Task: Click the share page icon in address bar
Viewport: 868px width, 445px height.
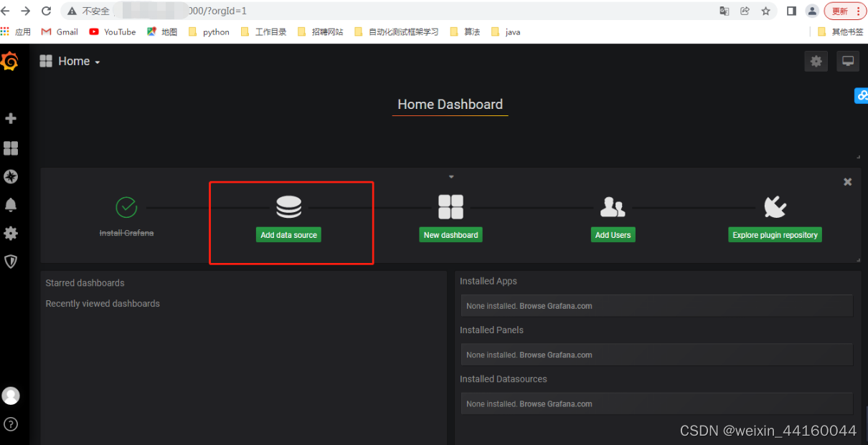Action: 745,11
